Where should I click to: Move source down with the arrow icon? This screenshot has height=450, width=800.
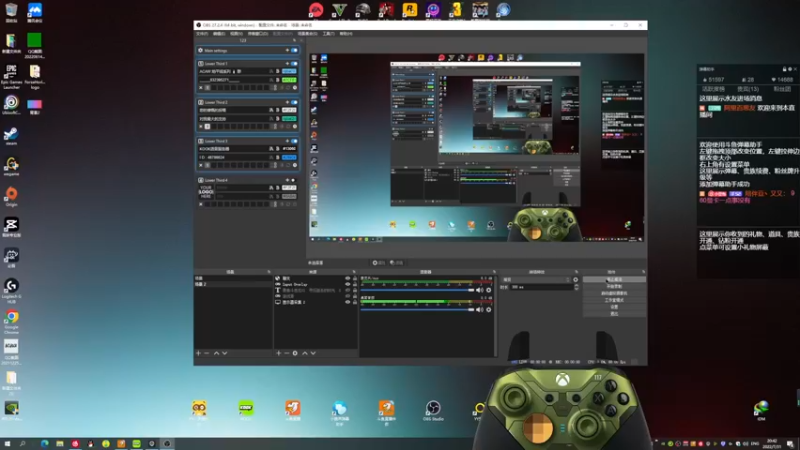pyautogui.click(x=313, y=353)
